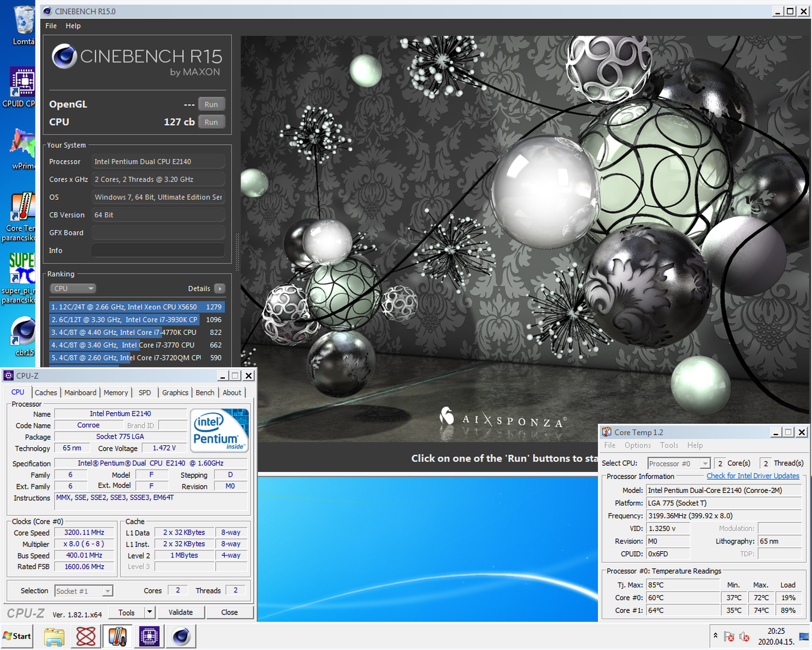Open the Core Temp Tools menu
Screen dimensions: 812x650
669,445
